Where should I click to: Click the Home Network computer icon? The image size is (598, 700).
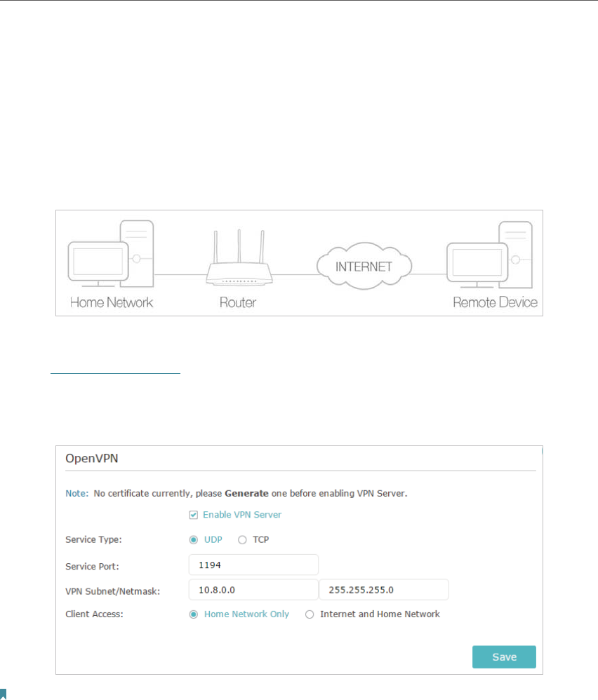(x=111, y=254)
